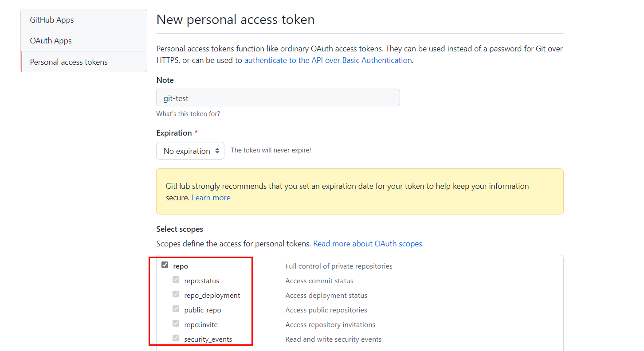The width and height of the screenshot is (644, 351).
Task: Uncheck the repo scope checkbox
Action: pyautogui.click(x=165, y=265)
